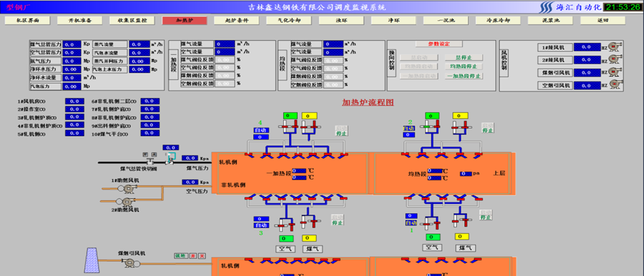Image resolution: width=644 pixels, height=276 pixels.
Task: Select the 煤烟引风机 fan icon in 风机控制
Action: tap(614, 73)
